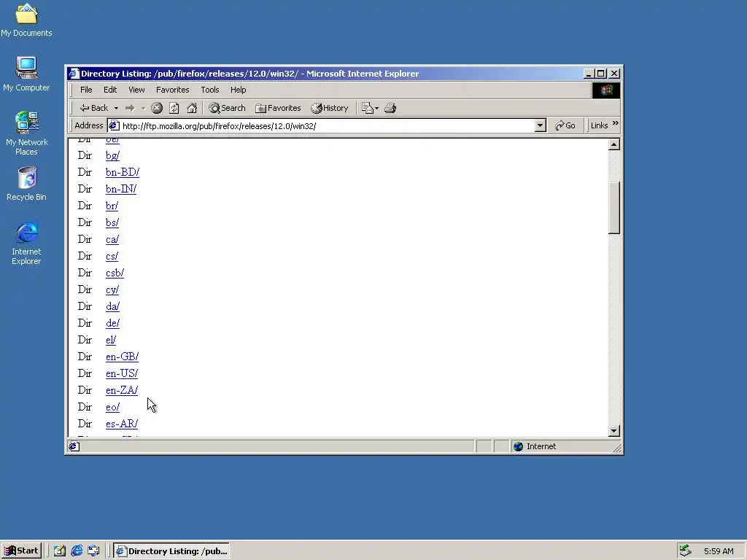Click the page icon in the address bar

pos(114,125)
